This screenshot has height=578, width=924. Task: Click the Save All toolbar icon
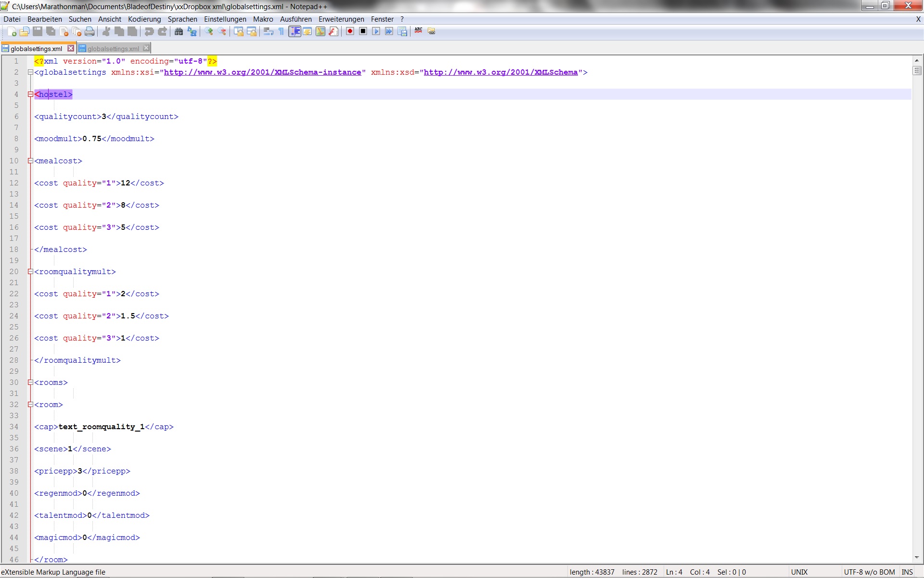(51, 32)
